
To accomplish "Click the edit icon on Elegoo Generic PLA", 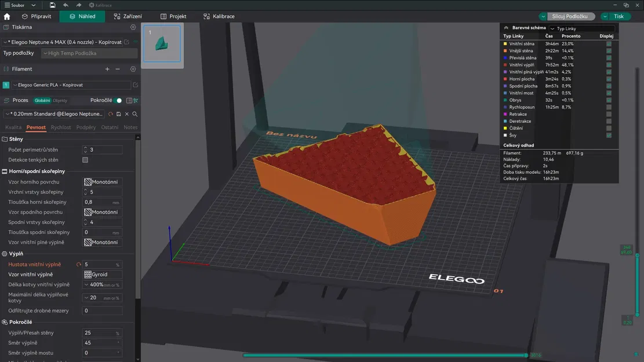I will coord(135,85).
